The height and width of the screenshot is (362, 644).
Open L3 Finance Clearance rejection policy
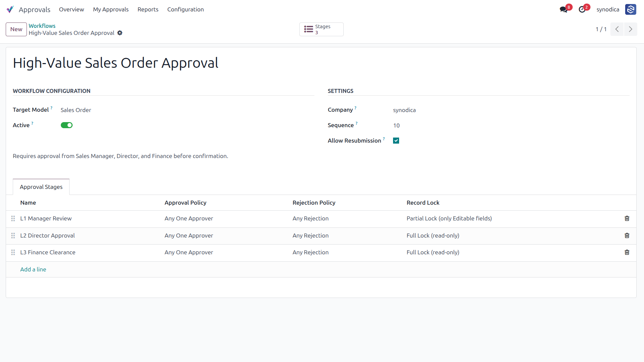pyautogui.click(x=310, y=252)
